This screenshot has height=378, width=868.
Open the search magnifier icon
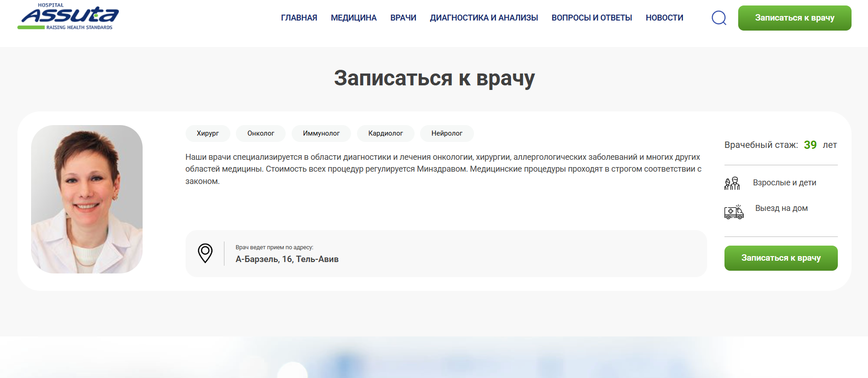pos(719,18)
